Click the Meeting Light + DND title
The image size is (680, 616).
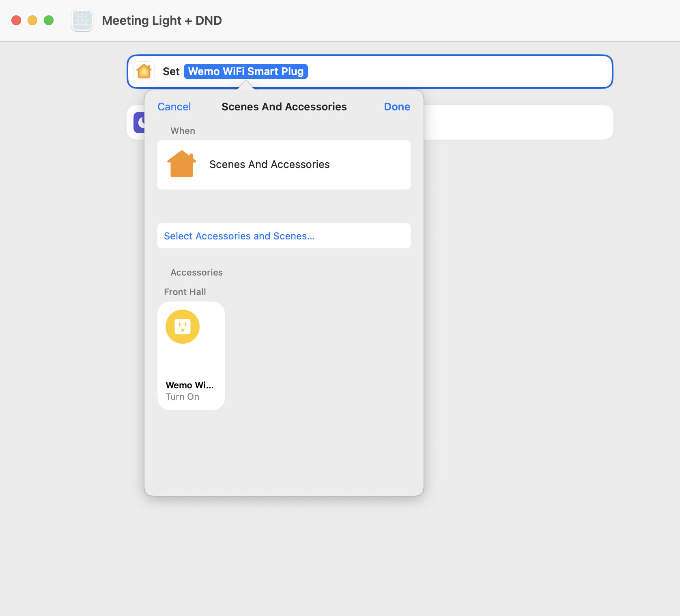pyautogui.click(x=162, y=20)
